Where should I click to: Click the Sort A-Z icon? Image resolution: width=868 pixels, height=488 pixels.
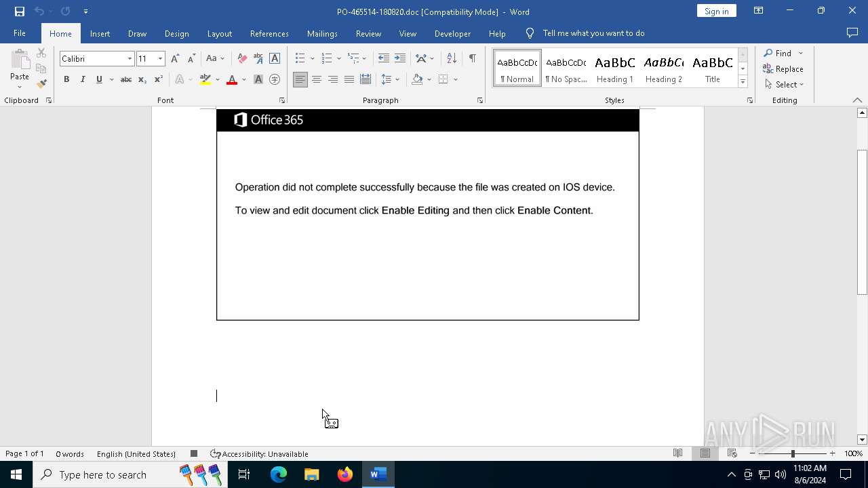click(452, 59)
